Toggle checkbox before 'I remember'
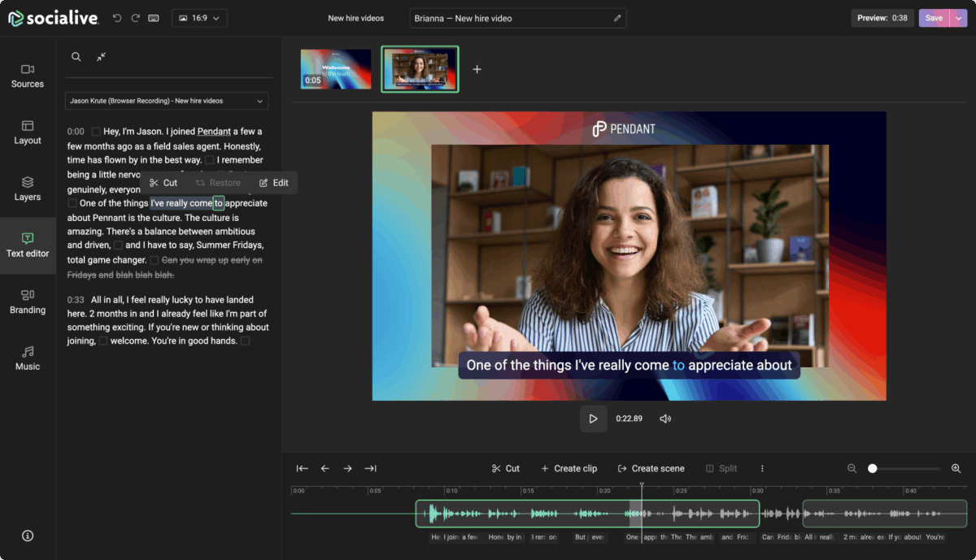Viewport: 976px width, 560px height. (210, 160)
